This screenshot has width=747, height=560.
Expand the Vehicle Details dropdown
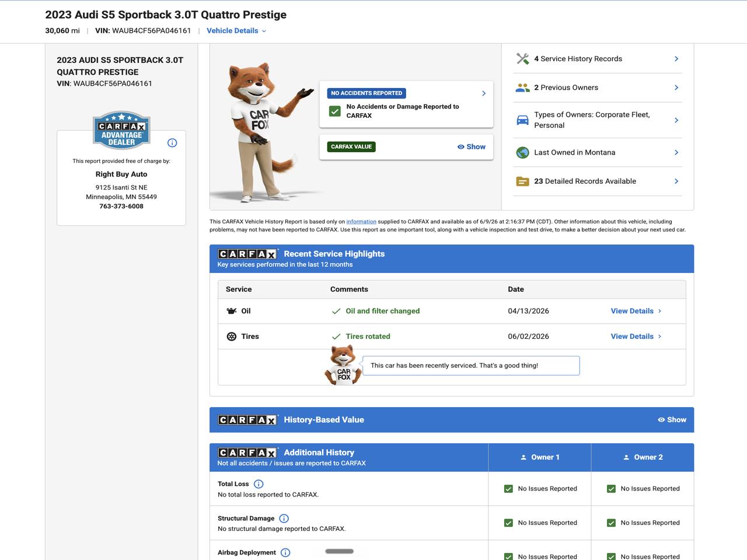236,31
